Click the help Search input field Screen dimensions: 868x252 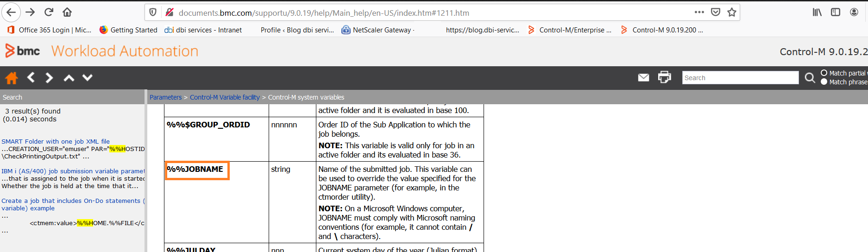point(740,77)
